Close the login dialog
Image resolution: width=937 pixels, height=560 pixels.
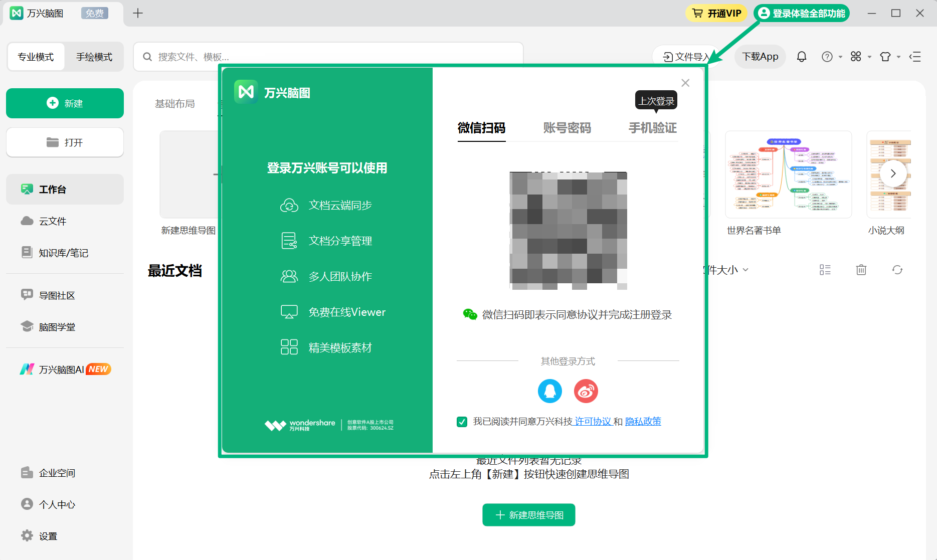pos(685,83)
